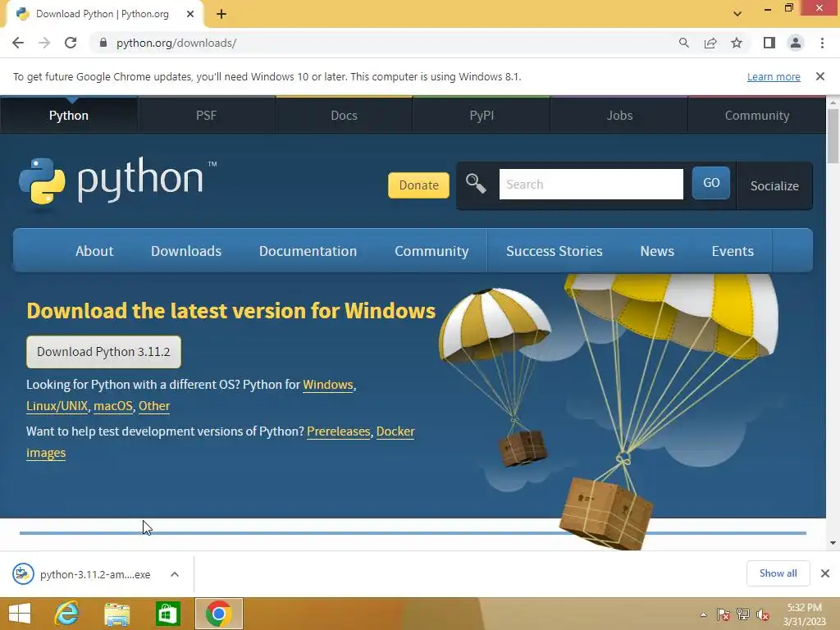Open the News menu
This screenshot has height=630, width=840.
point(657,251)
